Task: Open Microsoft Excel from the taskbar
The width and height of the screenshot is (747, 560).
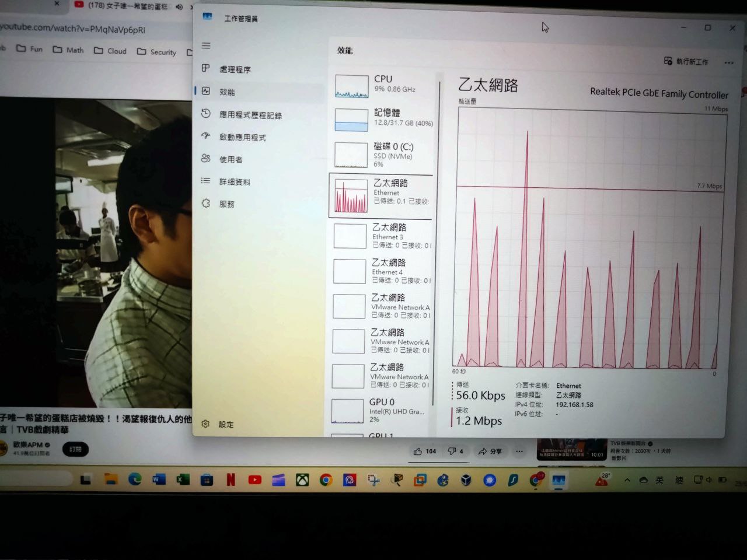Action: click(183, 480)
